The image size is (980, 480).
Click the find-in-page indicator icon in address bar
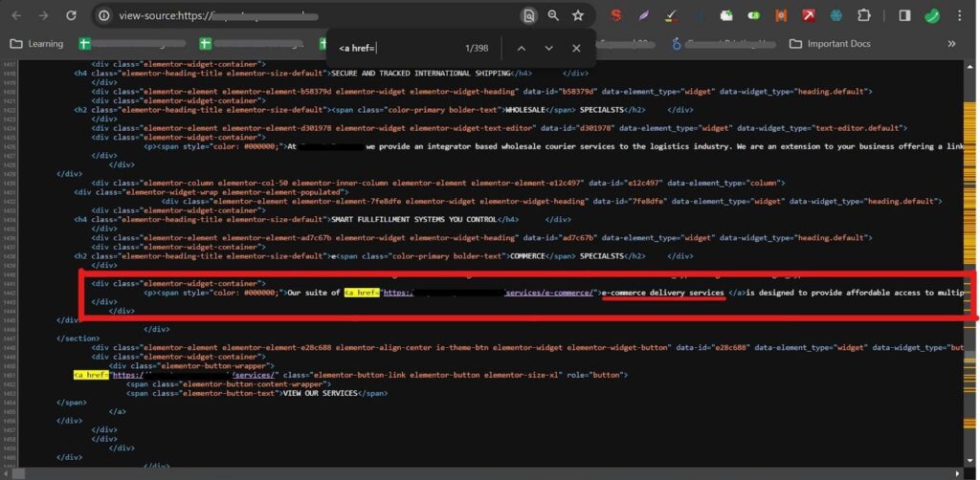pyautogui.click(x=528, y=15)
